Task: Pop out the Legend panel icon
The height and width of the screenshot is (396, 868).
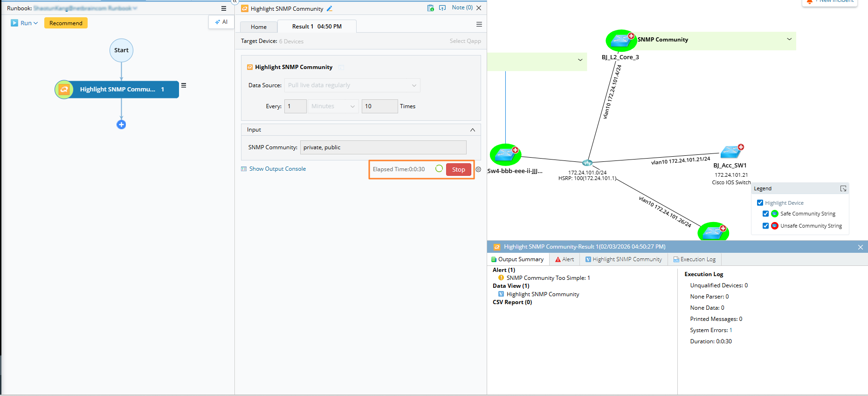Action: tap(843, 188)
